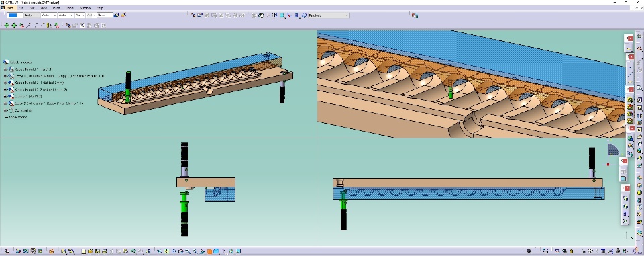Click the green manipulation compass move icon
The height and width of the screenshot is (256, 644).
point(7,25)
